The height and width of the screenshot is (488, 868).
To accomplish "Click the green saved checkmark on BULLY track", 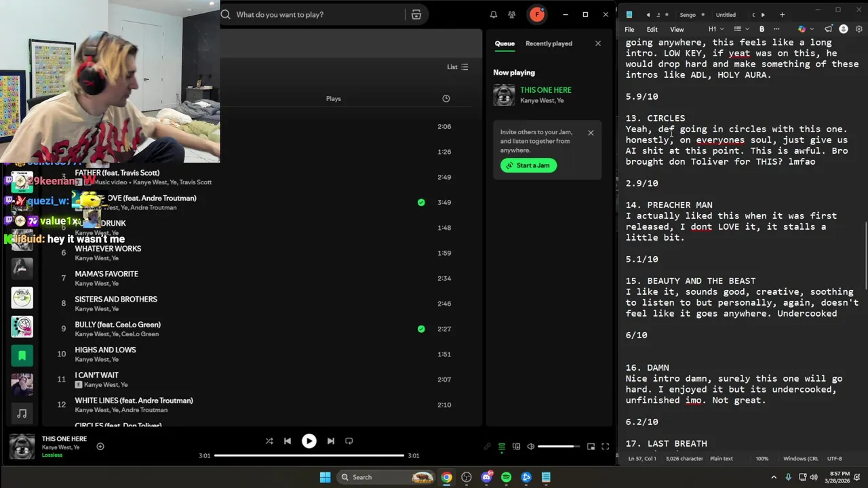I will click(421, 329).
